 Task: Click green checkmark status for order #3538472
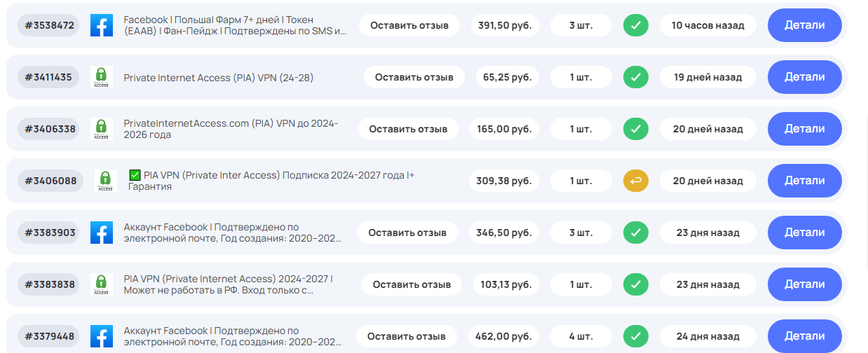636,25
